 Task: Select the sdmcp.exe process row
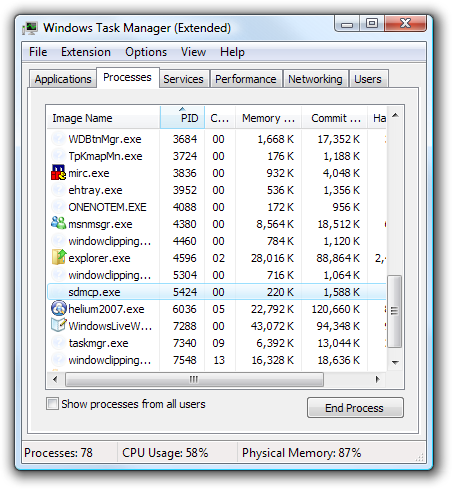(217, 292)
